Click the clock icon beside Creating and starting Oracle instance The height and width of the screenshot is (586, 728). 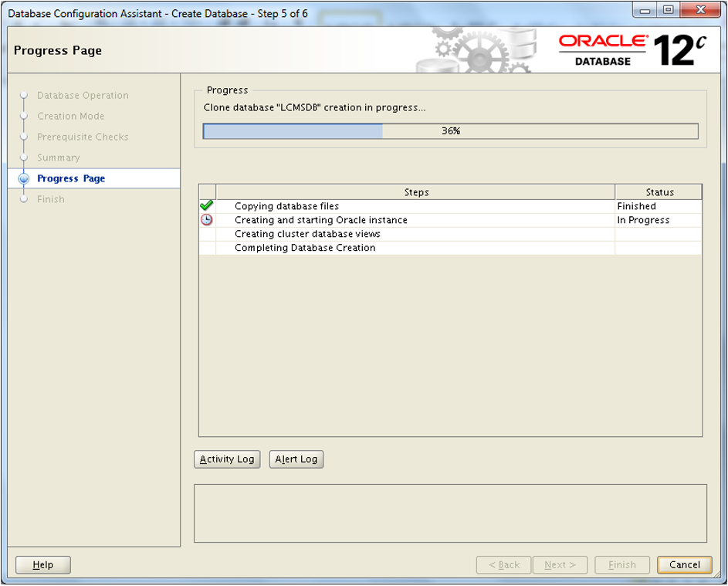click(x=207, y=219)
